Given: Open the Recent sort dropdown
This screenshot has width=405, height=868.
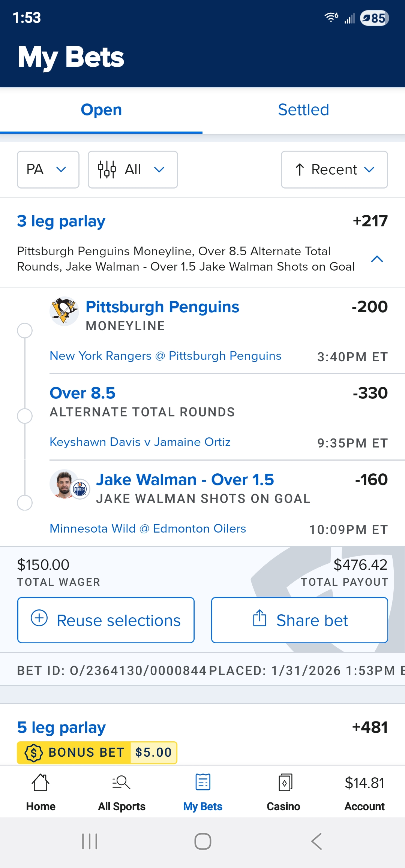Looking at the screenshot, I should (x=334, y=169).
